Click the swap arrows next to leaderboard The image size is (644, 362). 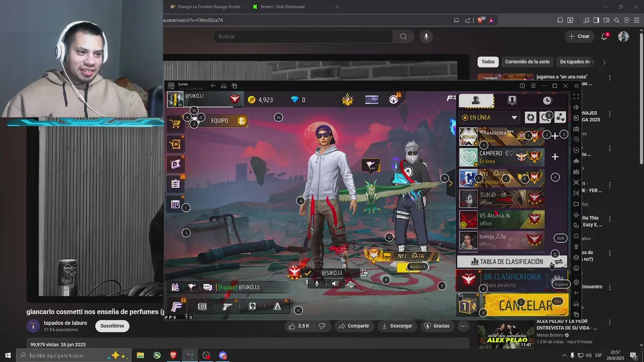pos(558,262)
